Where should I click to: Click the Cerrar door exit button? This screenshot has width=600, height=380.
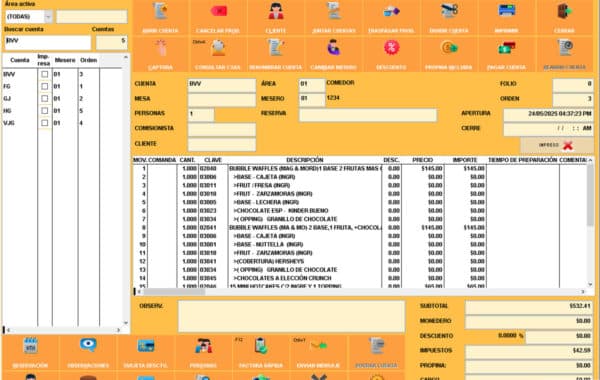pyautogui.click(x=564, y=18)
